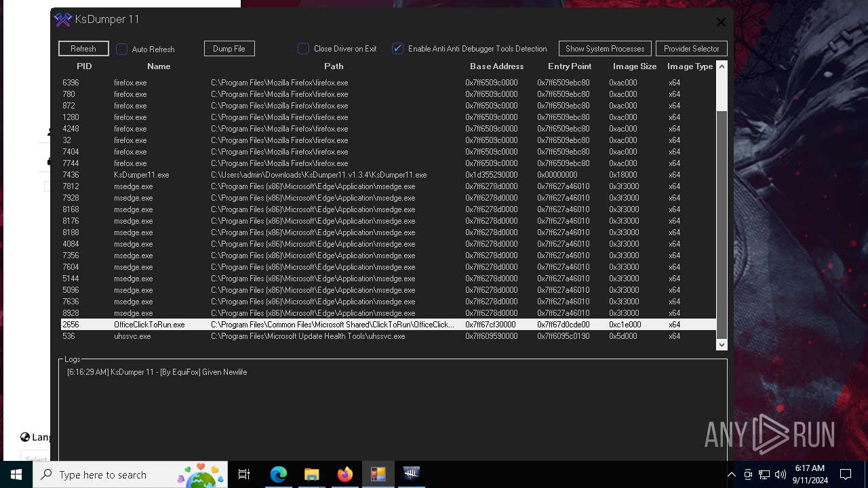The width and height of the screenshot is (868, 488).
Task: Sort by the Base Address column header
Action: pyautogui.click(x=497, y=66)
